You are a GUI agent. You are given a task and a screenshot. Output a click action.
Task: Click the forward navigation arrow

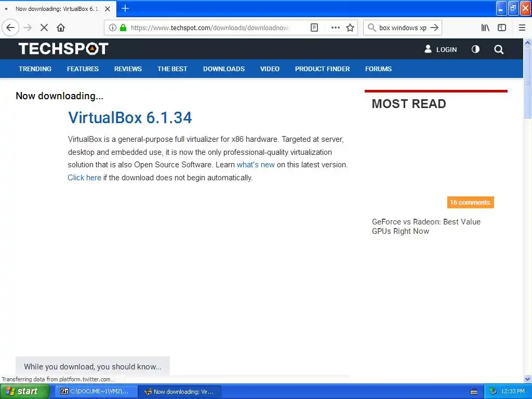[28, 28]
